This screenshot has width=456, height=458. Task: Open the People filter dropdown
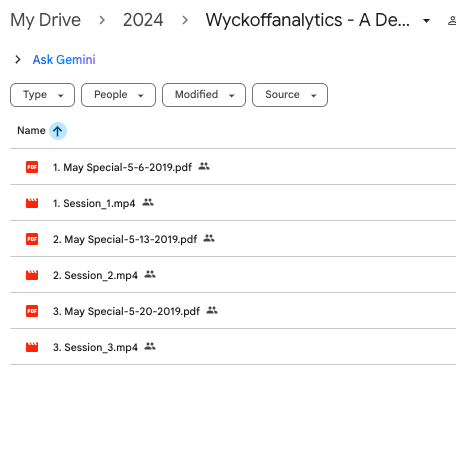(118, 95)
